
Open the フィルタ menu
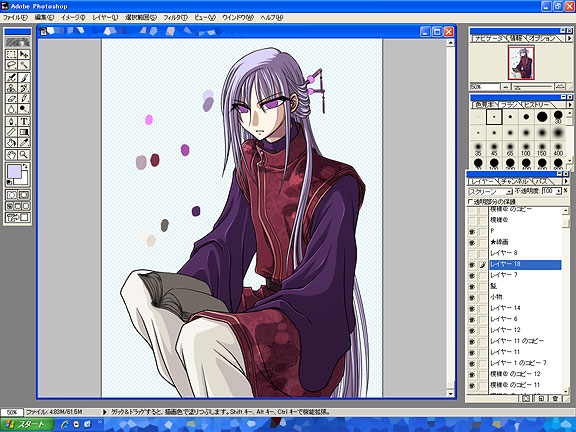(x=175, y=17)
